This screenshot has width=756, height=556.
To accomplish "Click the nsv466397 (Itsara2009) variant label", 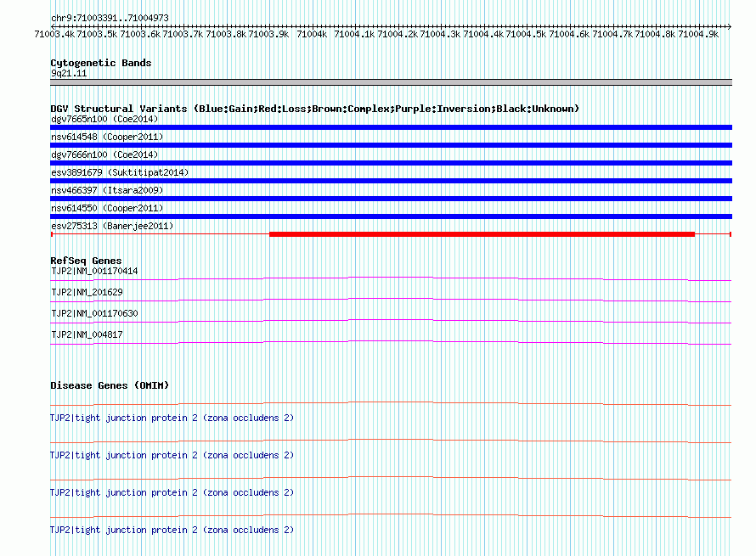I will pos(107,190).
